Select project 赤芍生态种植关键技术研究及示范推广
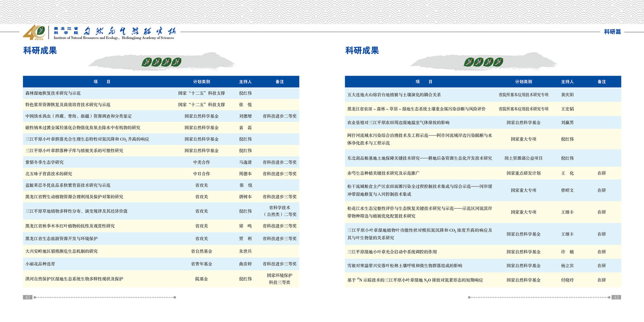Viewport: 644px width, 322px height. pyautogui.click(x=384, y=173)
